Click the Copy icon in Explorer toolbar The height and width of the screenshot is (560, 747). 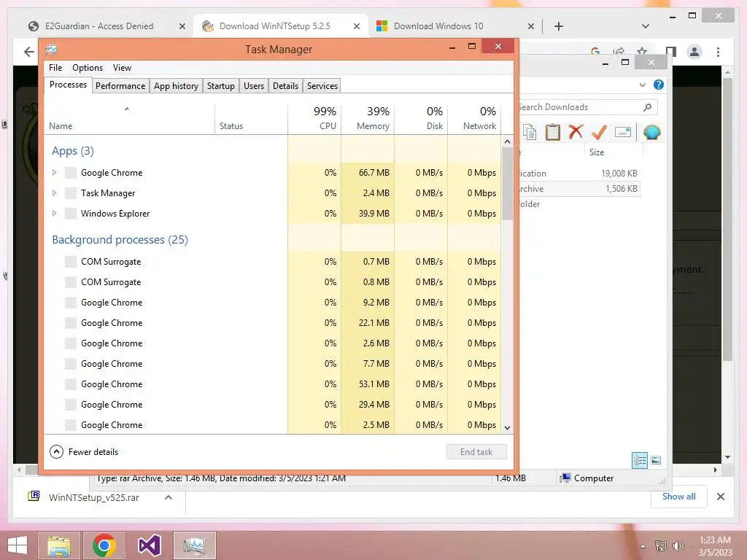pos(530,133)
